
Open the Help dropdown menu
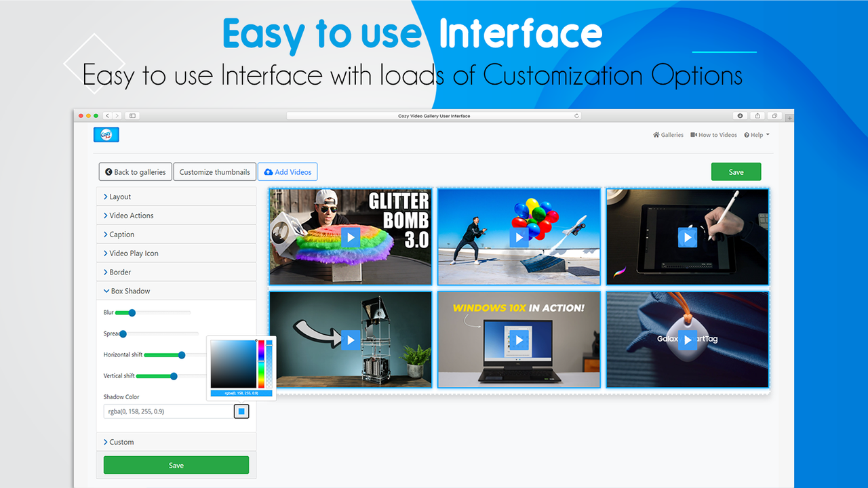point(756,135)
